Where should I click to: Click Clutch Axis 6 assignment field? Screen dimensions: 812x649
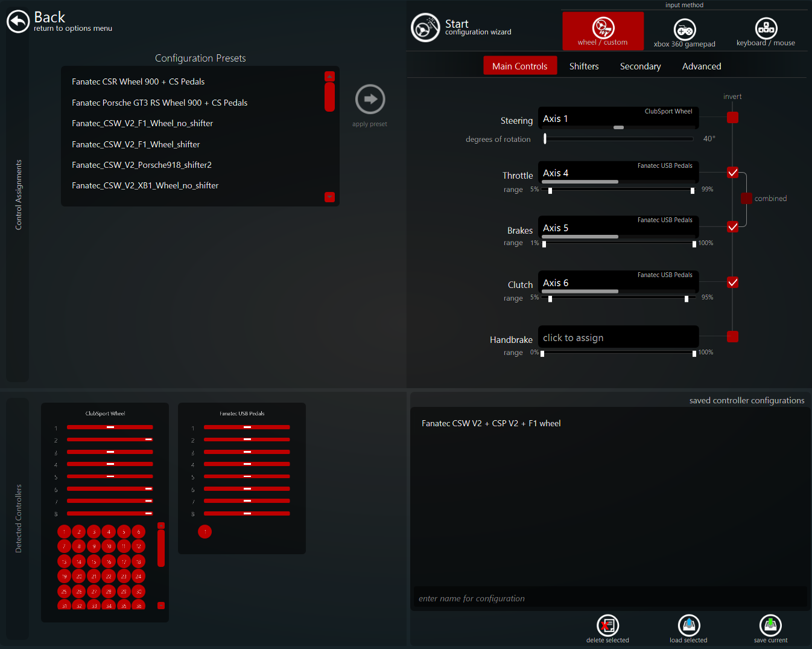618,282
